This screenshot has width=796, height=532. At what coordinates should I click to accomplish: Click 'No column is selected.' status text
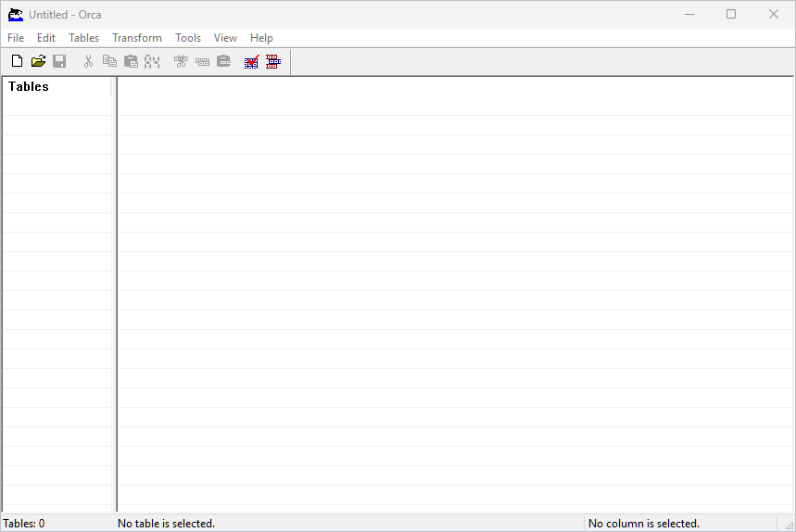(x=644, y=524)
